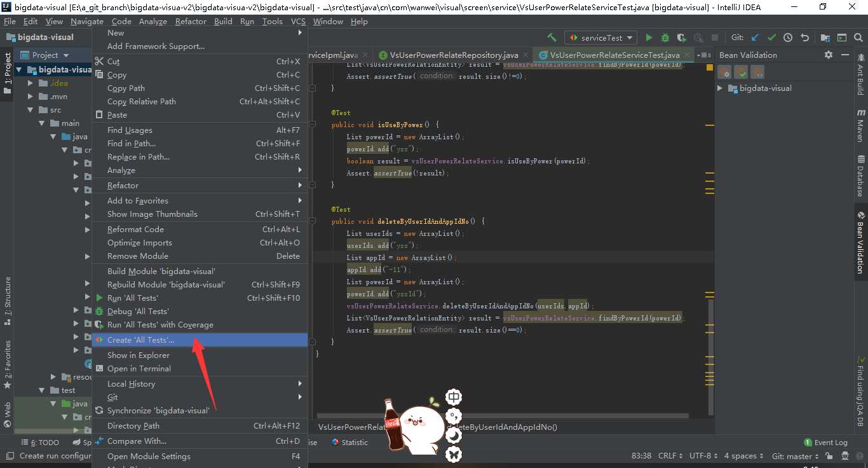Open Git history via the clock icon
This screenshot has height=468, width=868.
(x=788, y=38)
